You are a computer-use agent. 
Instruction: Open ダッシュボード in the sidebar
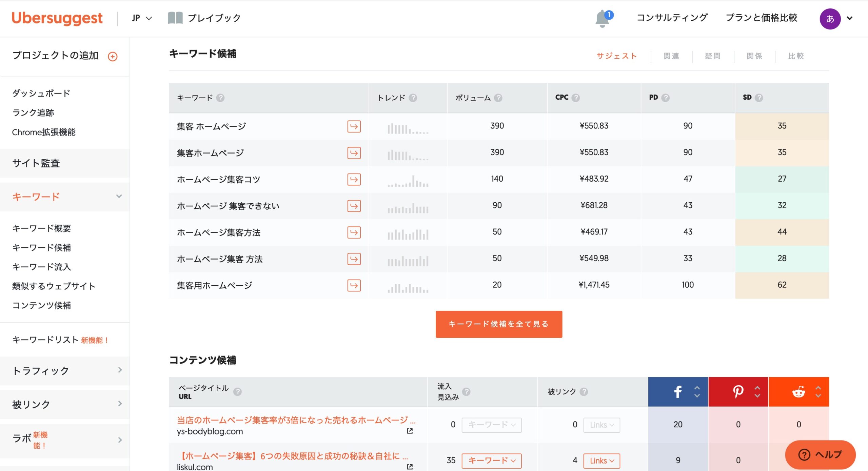(x=41, y=93)
